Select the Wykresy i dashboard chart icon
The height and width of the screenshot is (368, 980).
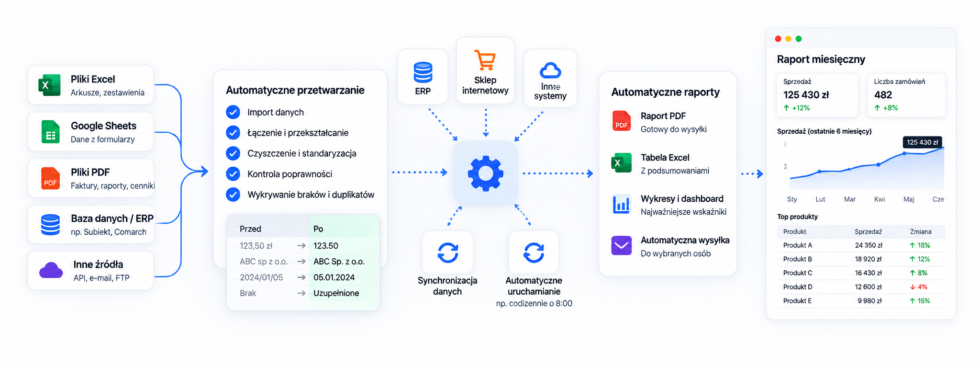click(x=621, y=204)
